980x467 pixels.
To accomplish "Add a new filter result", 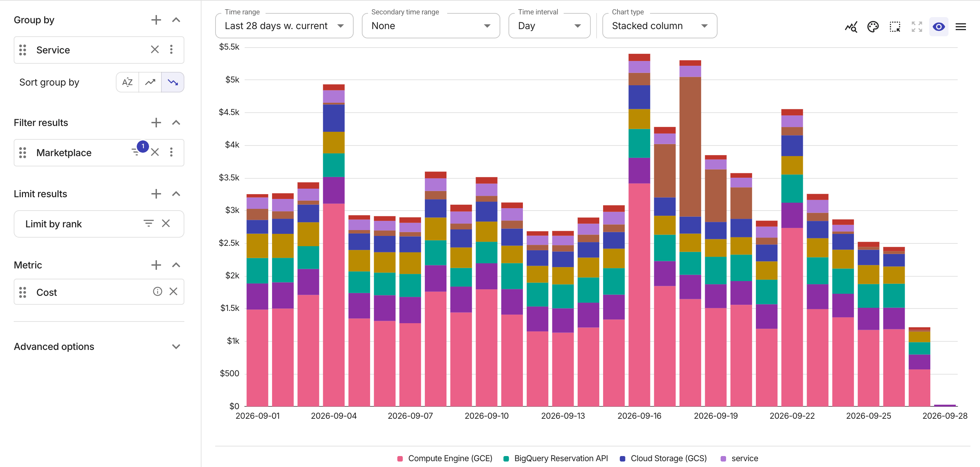I will tap(156, 122).
